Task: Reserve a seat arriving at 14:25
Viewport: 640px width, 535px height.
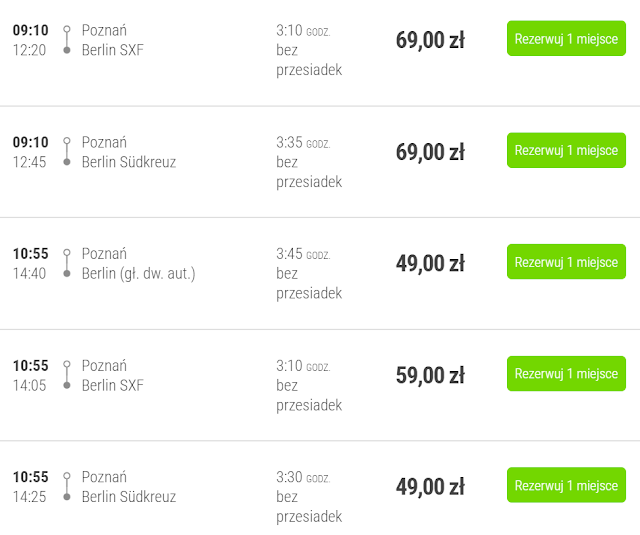Action: tap(566, 486)
